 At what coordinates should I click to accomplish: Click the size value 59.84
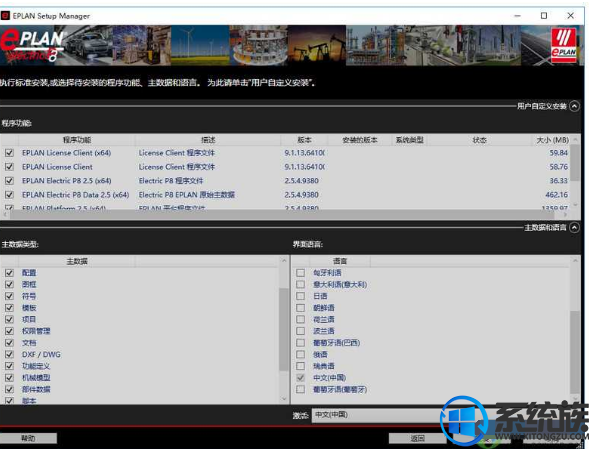click(x=559, y=153)
